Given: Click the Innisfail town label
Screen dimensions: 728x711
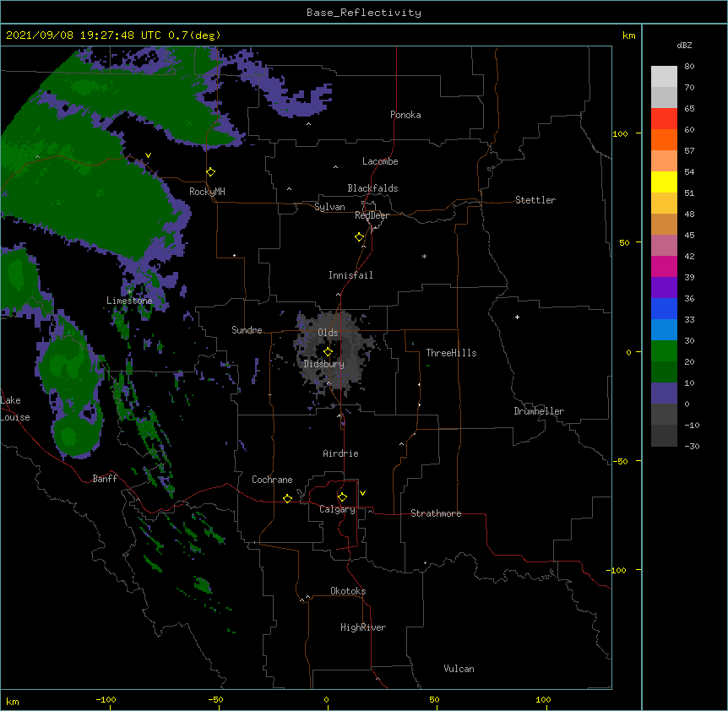Looking at the screenshot, I should pos(350,275).
